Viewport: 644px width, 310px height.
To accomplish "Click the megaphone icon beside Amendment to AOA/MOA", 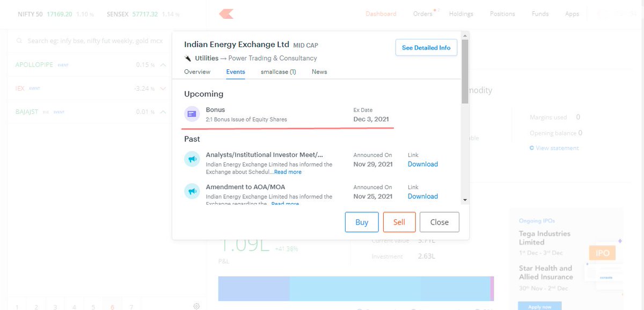I will point(192,191).
